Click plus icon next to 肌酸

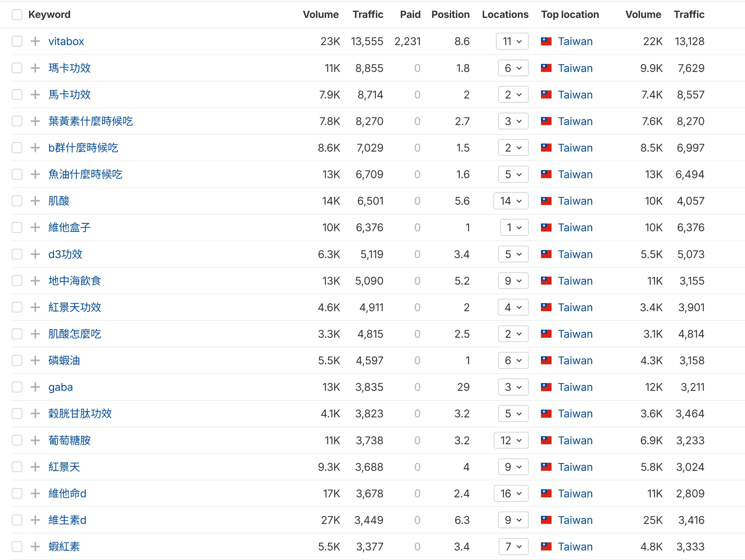(35, 201)
